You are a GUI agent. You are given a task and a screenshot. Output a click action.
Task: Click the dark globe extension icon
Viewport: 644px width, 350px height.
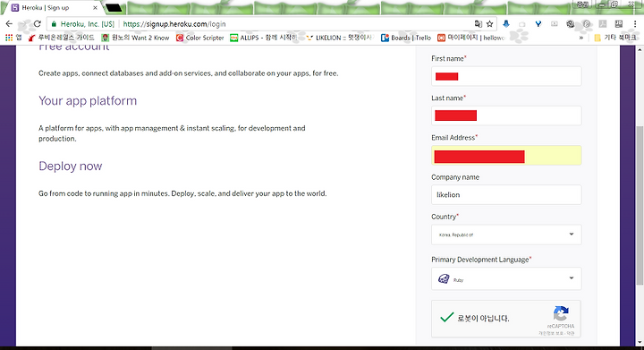click(570, 24)
